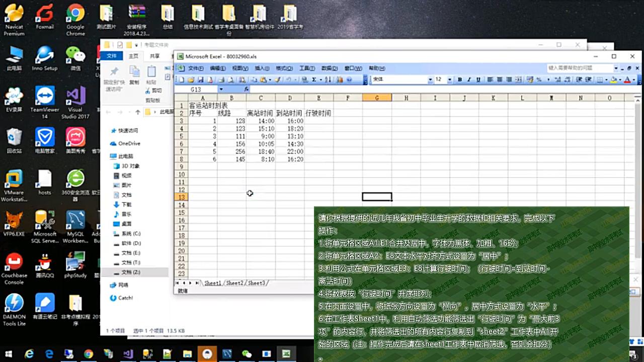Click the Insert Hyperlink icon
Image resolution: width=644 pixels, height=362 pixels.
(304, 79)
